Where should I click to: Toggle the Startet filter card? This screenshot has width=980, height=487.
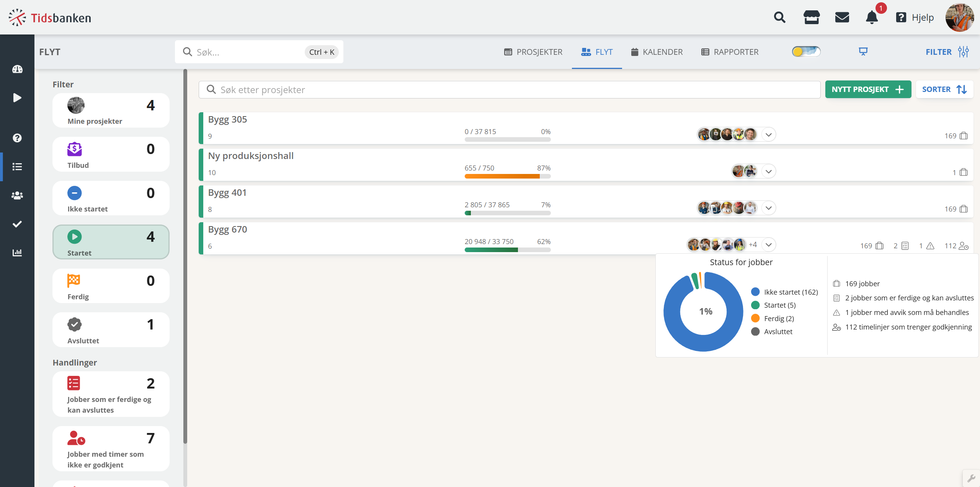tap(111, 242)
